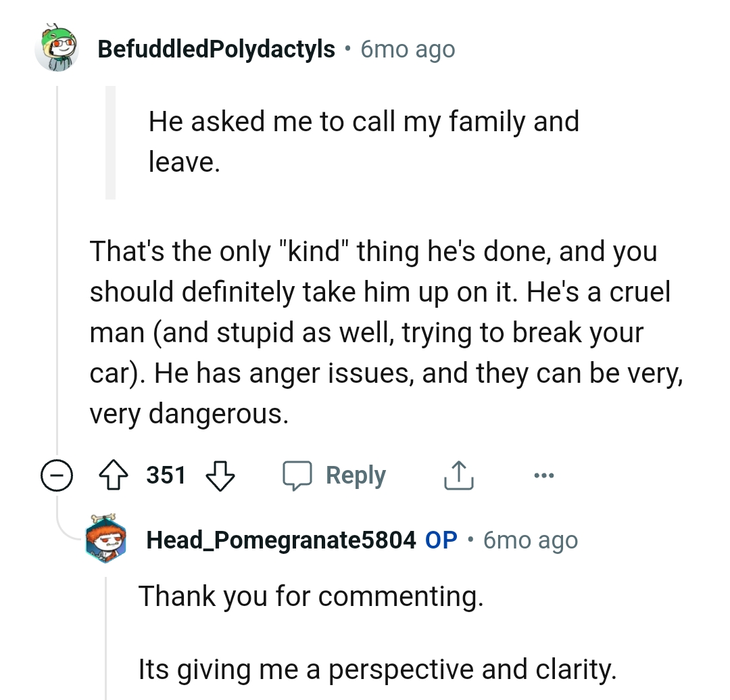The height and width of the screenshot is (700, 730).
Task: Click the ellipsis more-options icon
Action: 544,475
